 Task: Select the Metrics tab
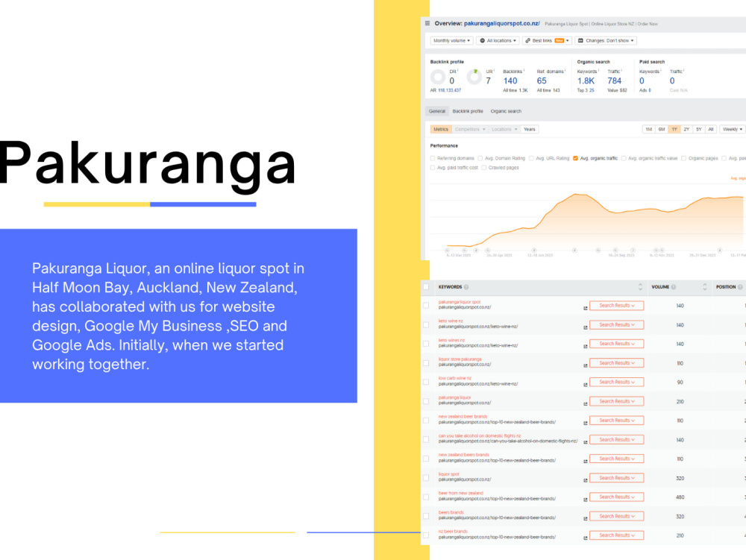point(441,129)
